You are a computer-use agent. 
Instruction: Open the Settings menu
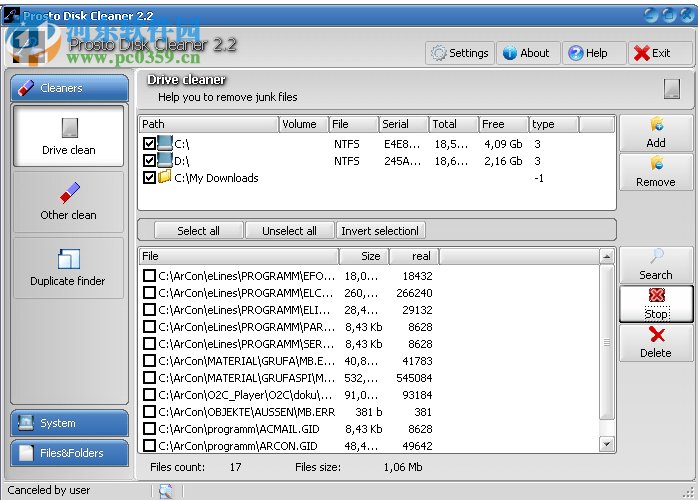[459, 53]
